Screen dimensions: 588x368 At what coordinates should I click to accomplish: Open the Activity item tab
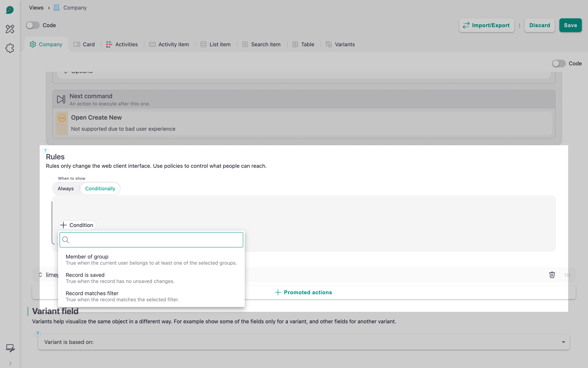169,44
